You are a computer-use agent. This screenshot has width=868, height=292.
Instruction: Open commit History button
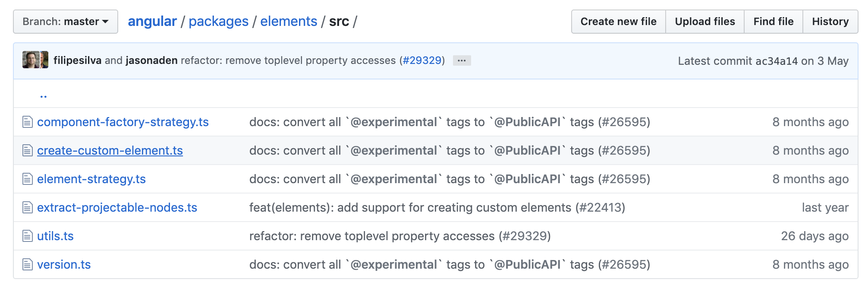(830, 22)
